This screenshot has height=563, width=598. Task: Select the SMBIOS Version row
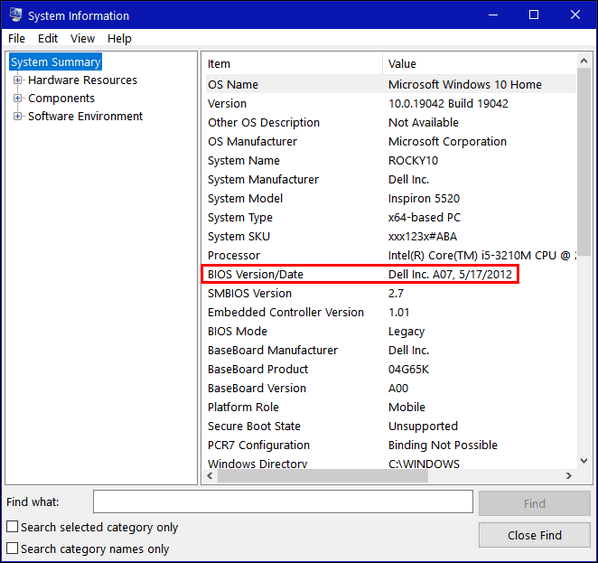pyautogui.click(x=391, y=293)
